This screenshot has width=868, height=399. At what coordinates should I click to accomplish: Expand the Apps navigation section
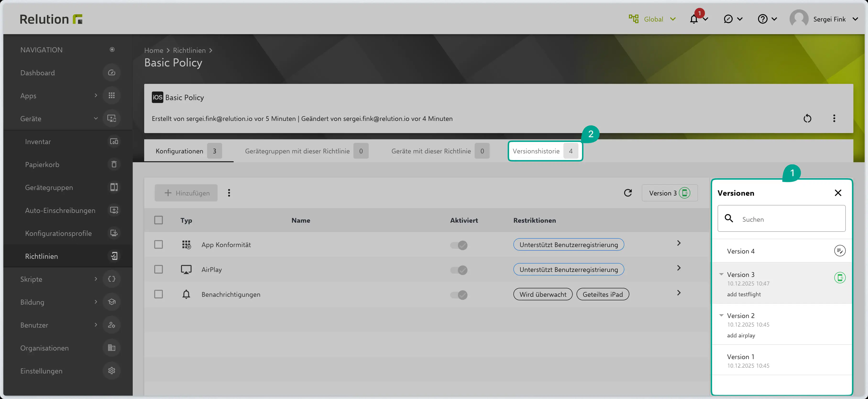point(96,96)
